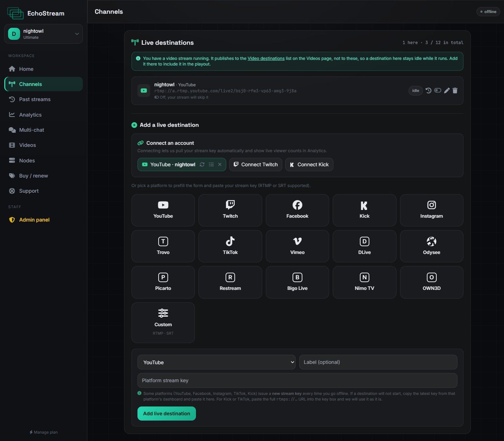The width and height of the screenshot is (504, 441).
Task: Click the nightowl YouTube destination icon
Action: tap(144, 91)
